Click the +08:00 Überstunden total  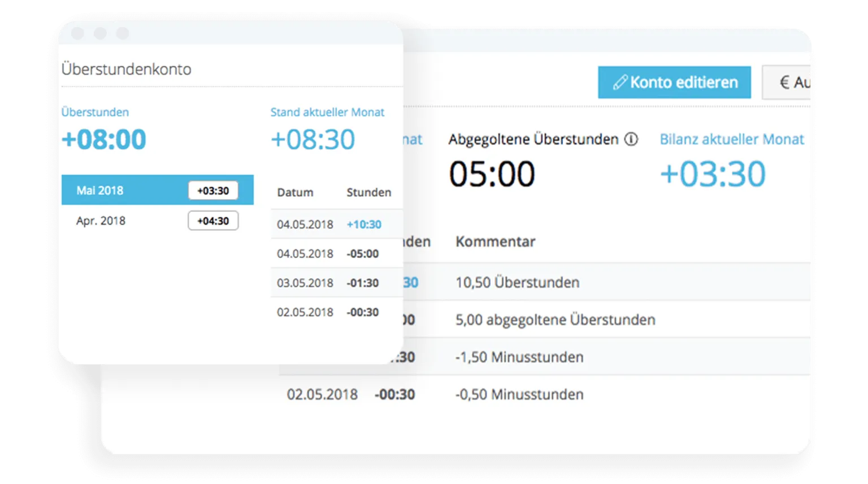point(103,139)
